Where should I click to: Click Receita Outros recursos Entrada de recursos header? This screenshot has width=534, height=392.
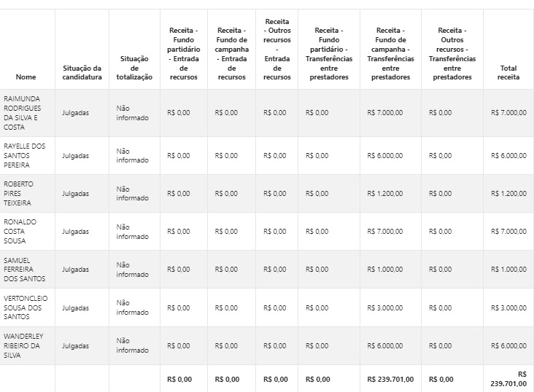(276, 50)
